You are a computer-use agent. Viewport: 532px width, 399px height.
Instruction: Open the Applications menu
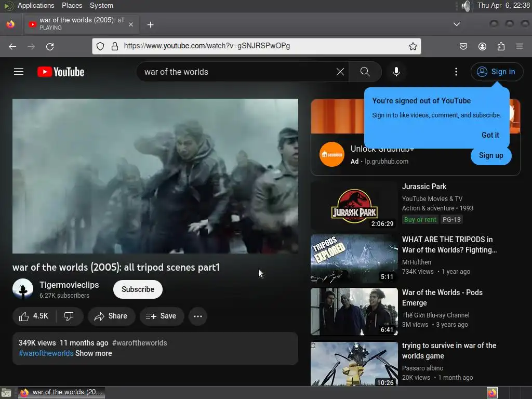coord(36,5)
